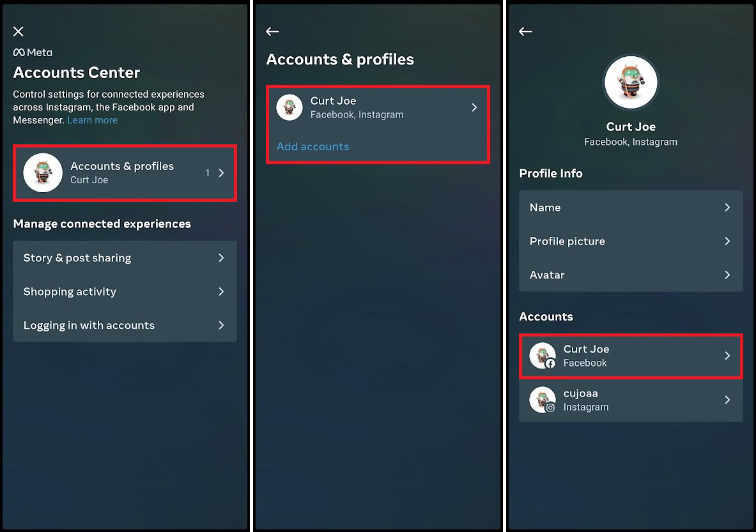Viewport: 756px width, 532px height.
Task: Open the Accounts & profiles entry
Action: click(125, 172)
